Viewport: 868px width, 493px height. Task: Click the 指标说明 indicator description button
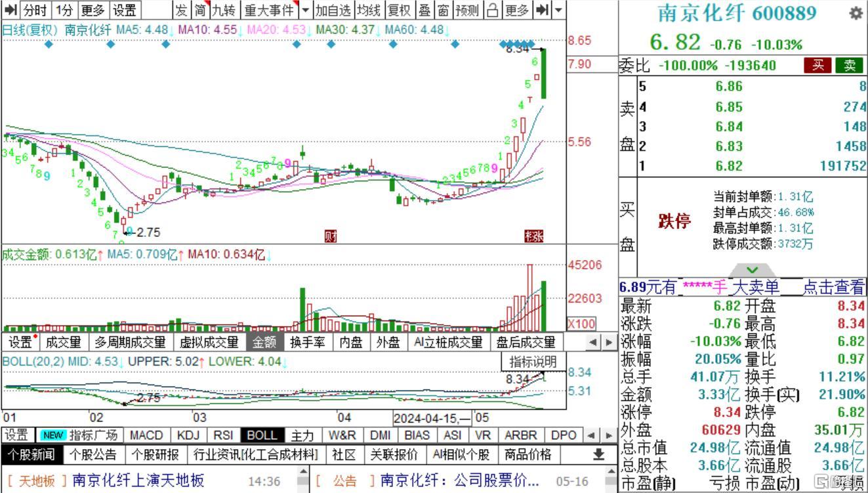tap(533, 362)
